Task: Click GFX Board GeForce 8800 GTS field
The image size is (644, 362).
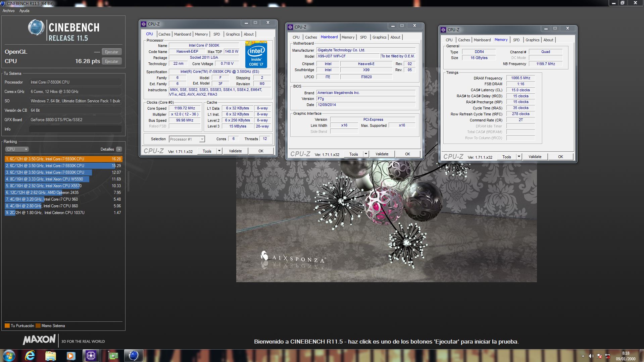Action: pyautogui.click(x=76, y=120)
